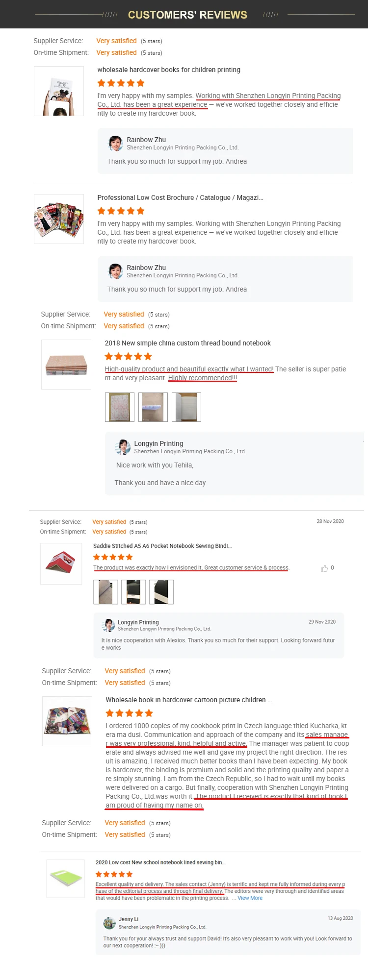Viewport: 368px width, 980px height.
Task: Open the wholesale hardcover books for children title
Action: tap(169, 70)
